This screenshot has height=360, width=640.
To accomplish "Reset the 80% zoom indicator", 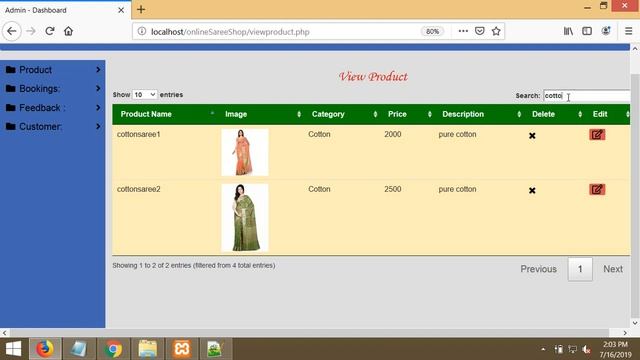I will (x=432, y=31).
